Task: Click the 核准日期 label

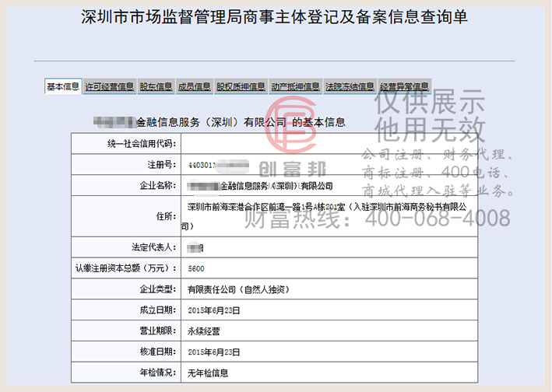Action: click(x=158, y=352)
